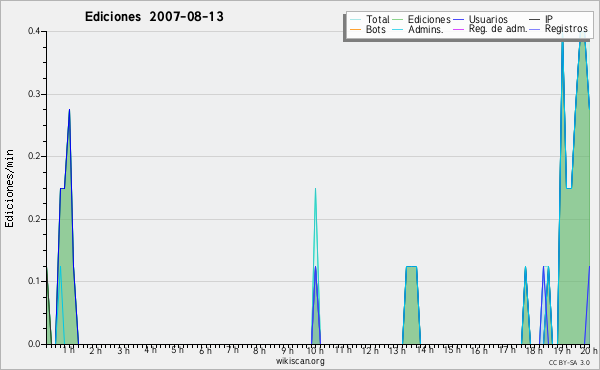Click the '4 h' x-axis label
This screenshot has width=600, height=370.
point(150,350)
